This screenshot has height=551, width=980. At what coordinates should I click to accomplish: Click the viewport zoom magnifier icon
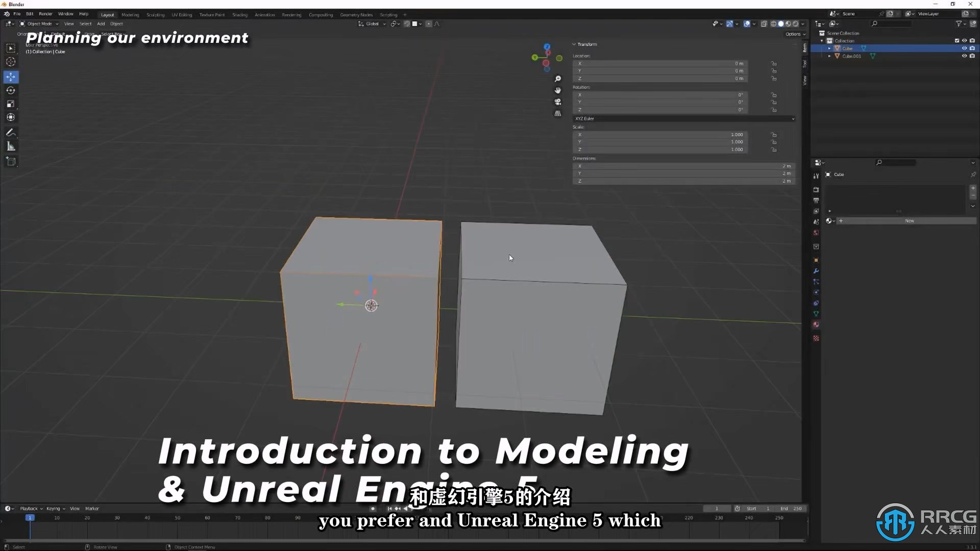(x=558, y=79)
